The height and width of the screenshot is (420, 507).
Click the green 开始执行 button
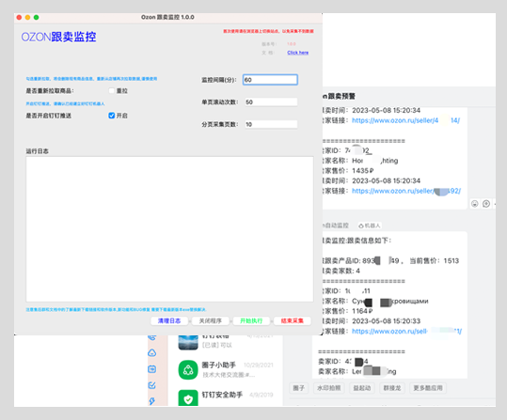coord(251,320)
